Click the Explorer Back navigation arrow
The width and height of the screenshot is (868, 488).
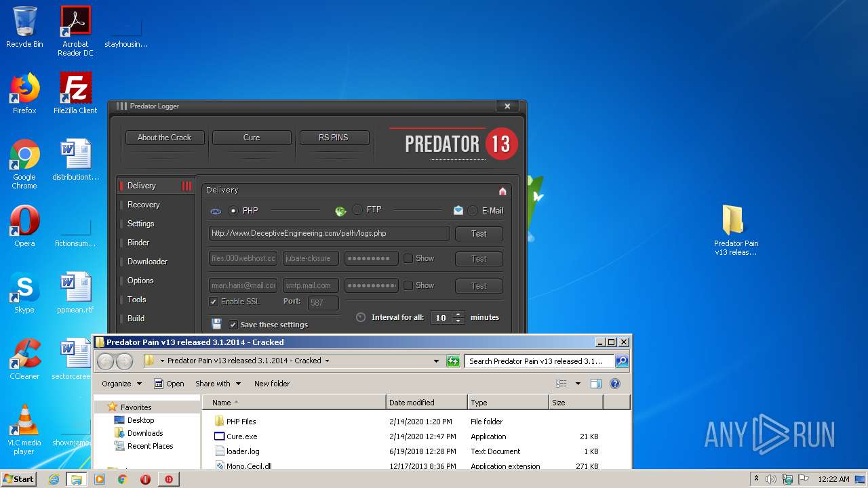click(105, 361)
